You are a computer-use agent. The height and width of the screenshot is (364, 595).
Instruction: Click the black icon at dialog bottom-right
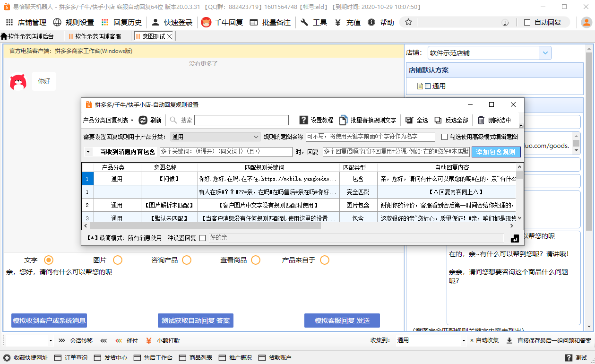pos(515,238)
